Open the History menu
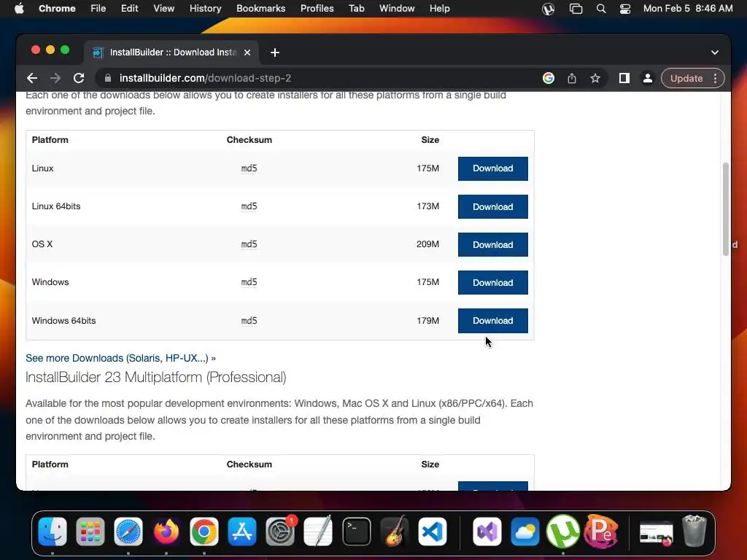This screenshot has height=560, width=747. point(205,9)
